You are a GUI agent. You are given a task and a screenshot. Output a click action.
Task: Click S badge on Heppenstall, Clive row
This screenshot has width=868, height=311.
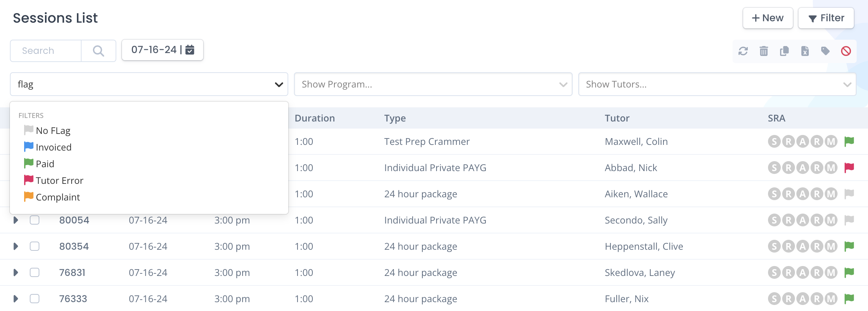point(774,247)
